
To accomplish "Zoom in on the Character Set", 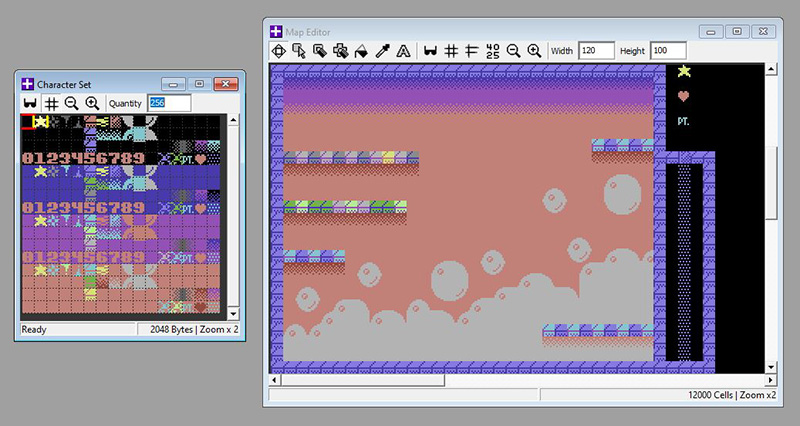I will click(92, 103).
